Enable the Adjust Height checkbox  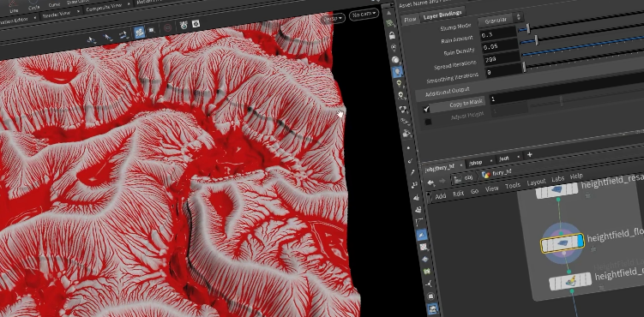[x=429, y=122]
